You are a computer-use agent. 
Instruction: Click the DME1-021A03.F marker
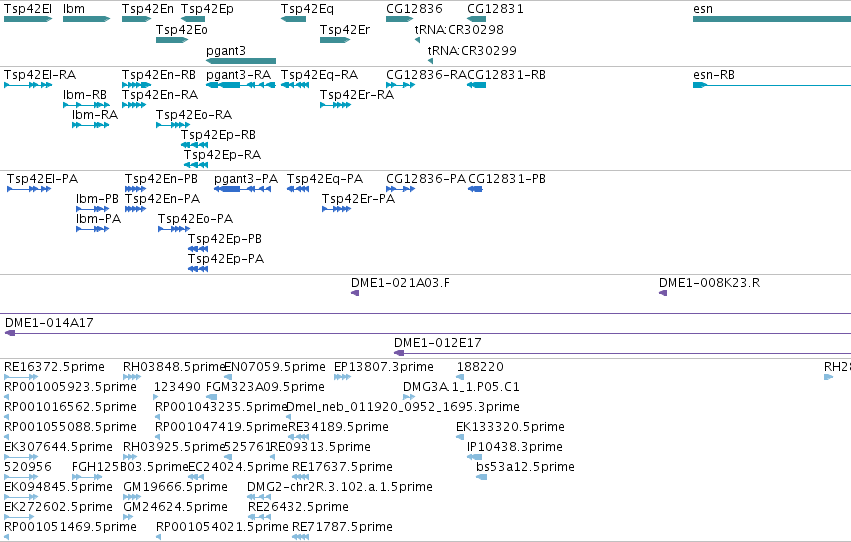[x=355, y=294]
